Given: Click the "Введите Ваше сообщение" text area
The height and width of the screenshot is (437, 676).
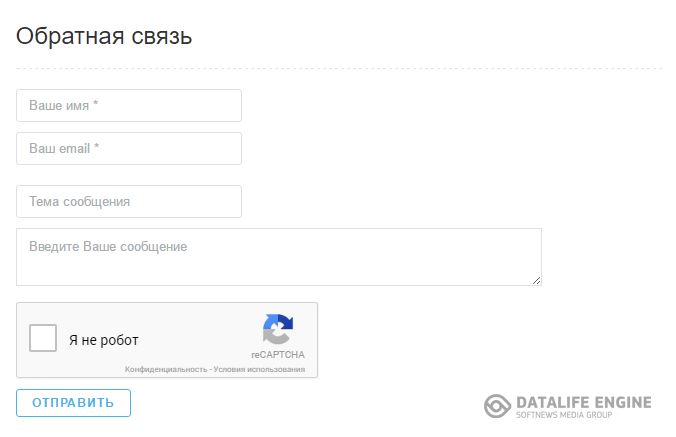Looking at the screenshot, I should pos(279,257).
